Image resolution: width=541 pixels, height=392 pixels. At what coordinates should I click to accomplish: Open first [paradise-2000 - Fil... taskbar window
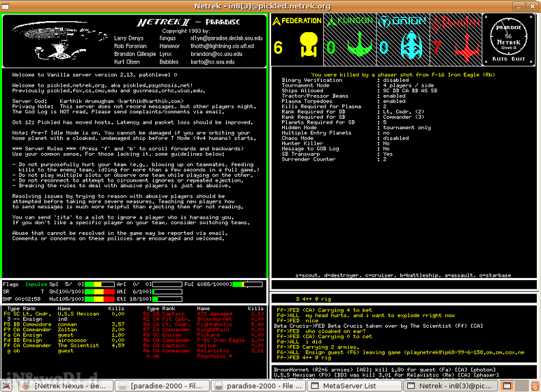click(162, 386)
